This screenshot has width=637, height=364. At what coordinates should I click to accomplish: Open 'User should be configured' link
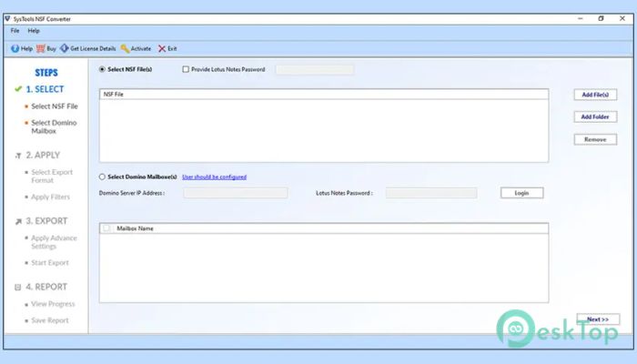point(214,177)
